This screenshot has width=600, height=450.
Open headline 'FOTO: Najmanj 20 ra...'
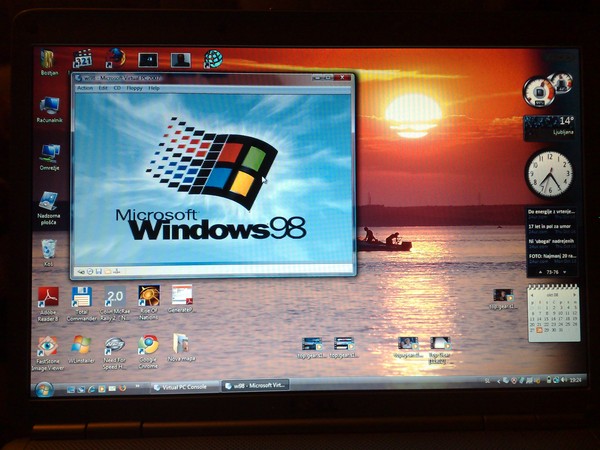(551, 258)
